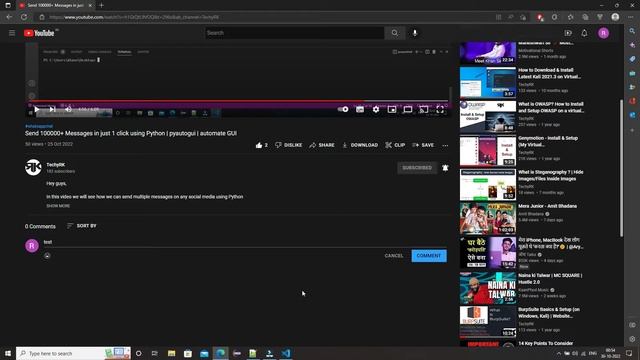Image resolution: width=640 pixels, height=360 pixels.
Task: Open 'What is Steganography' suggested video
Action: (x=551, y=176)
